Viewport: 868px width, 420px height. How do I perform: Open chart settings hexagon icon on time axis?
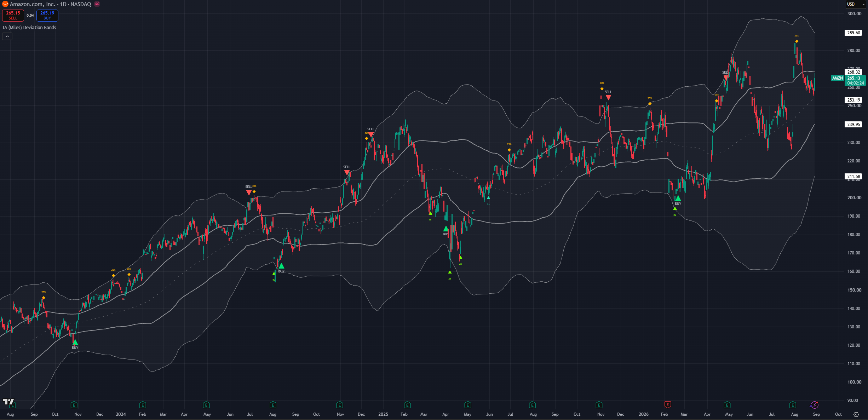[856, 414]
